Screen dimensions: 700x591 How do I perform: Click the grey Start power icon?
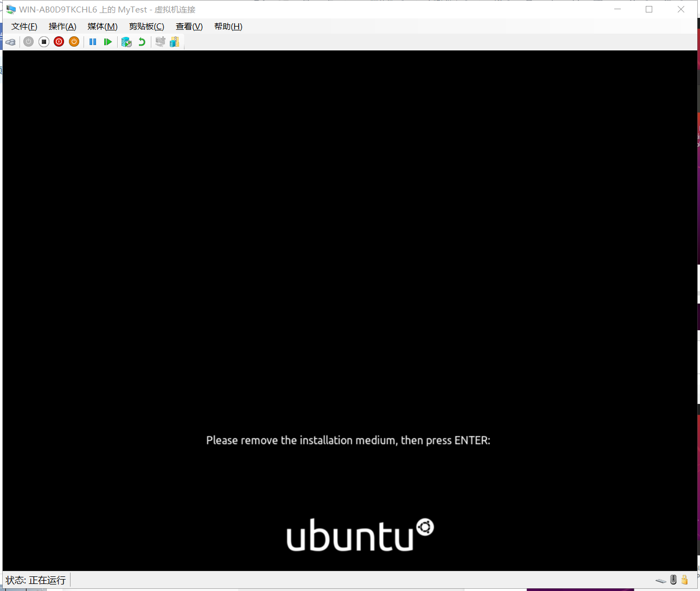[x=29, y=42]
